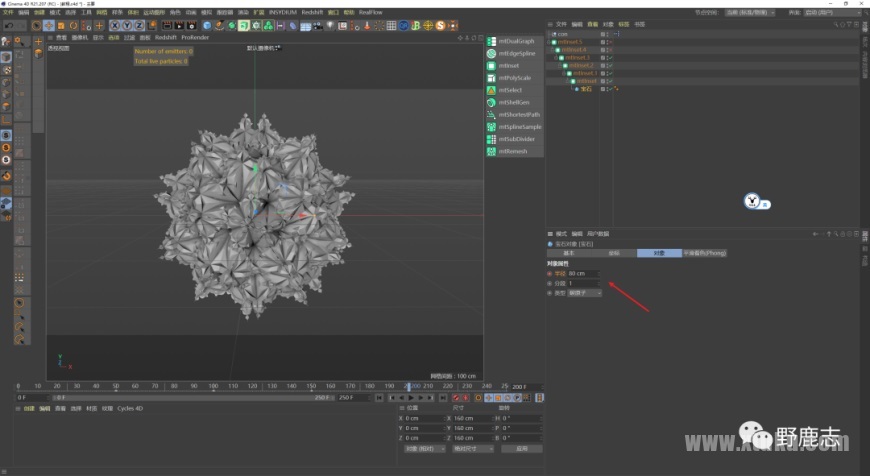Click the record keyframe button
This screenshot has width=870, height=476.
tap(456, 397)
